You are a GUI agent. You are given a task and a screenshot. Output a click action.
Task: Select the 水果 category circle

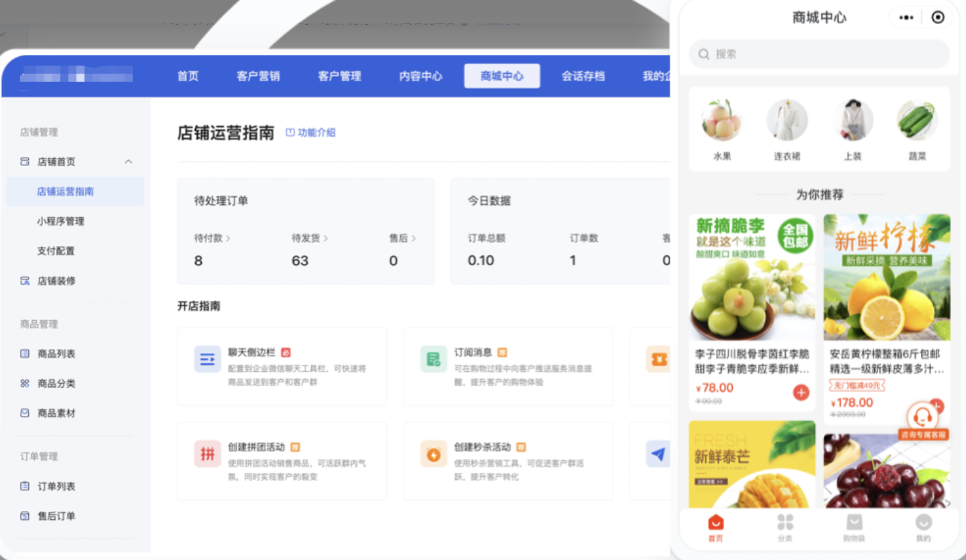tap(722, 120)
